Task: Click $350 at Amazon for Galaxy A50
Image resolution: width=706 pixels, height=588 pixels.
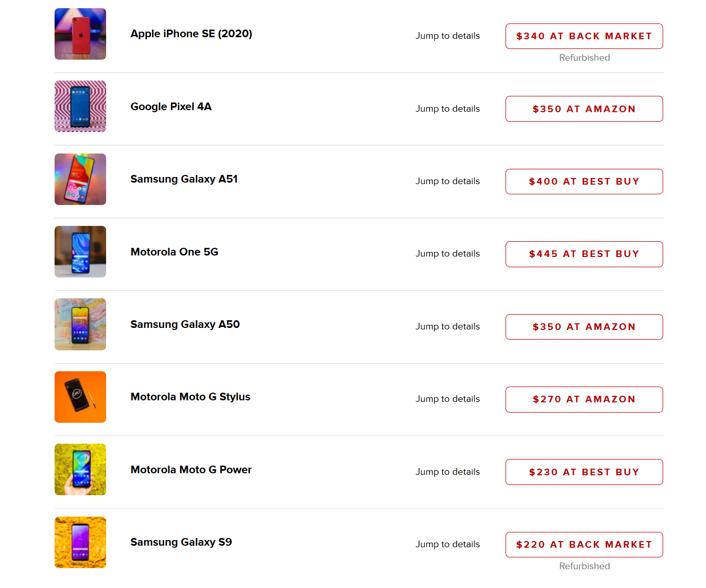Action: [584, 327]
